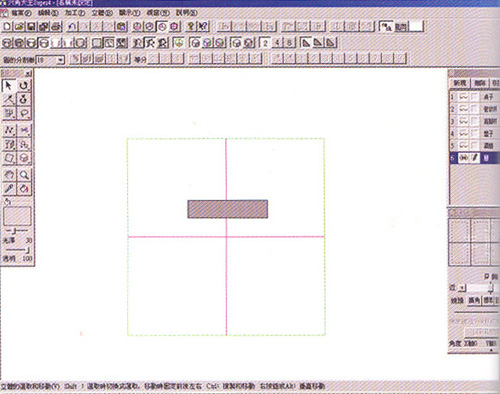Tick the edit checkbox of layer 4
Viewport: 500px width, 394px height.
click(x=474, y=133)
